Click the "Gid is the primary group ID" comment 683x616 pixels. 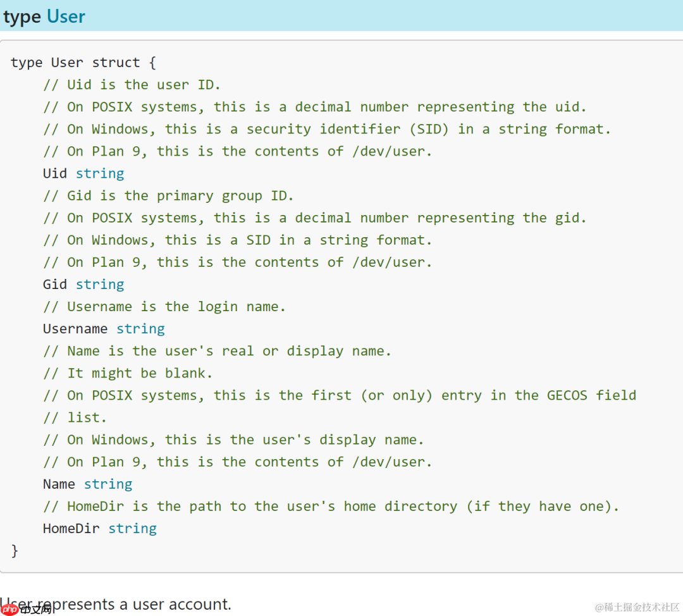click(x=168, y=196)
